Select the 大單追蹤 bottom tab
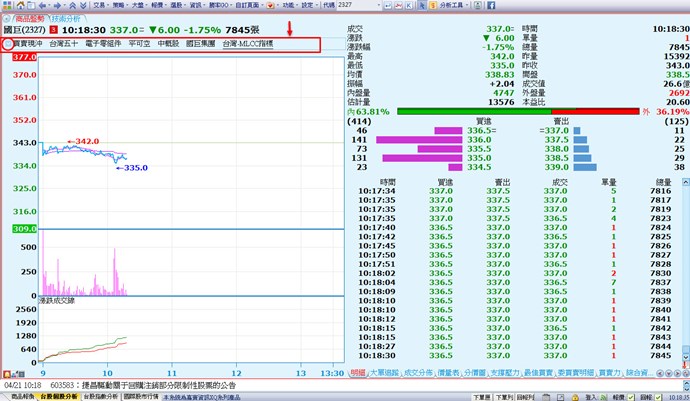 click(x=385, y=371)
